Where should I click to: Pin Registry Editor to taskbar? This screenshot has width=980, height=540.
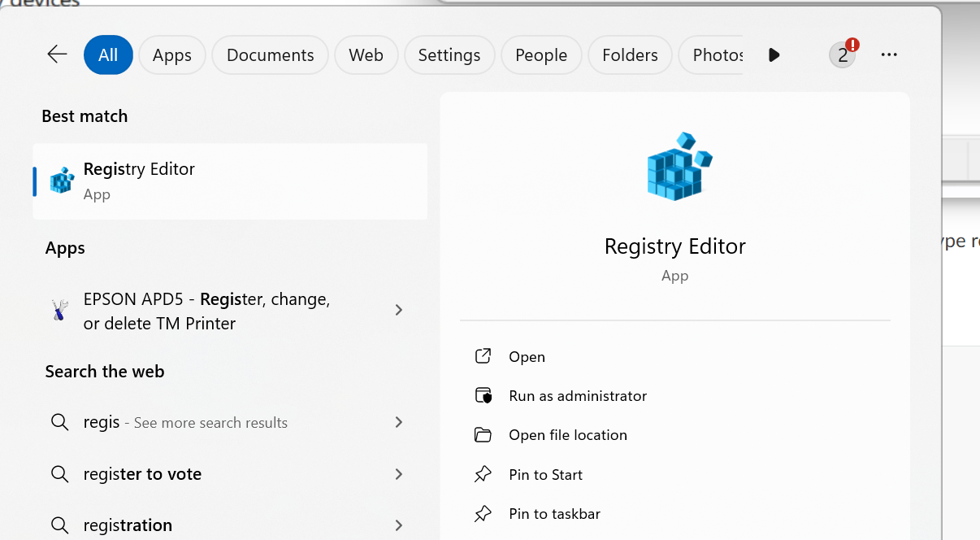coord(554,514)
